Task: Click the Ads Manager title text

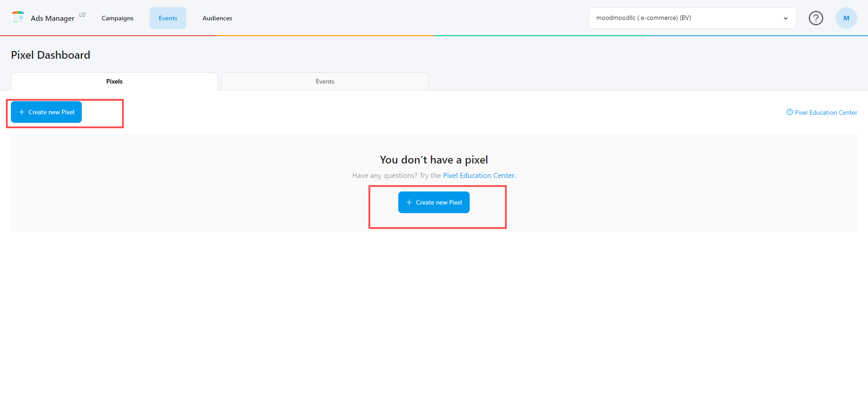Action: 52,19
